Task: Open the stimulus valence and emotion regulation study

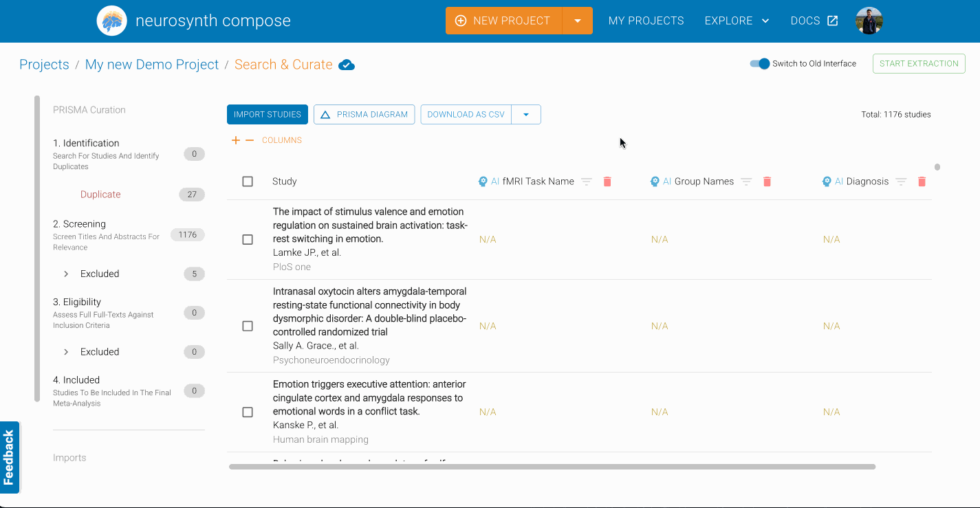Action: pos(369,225)
